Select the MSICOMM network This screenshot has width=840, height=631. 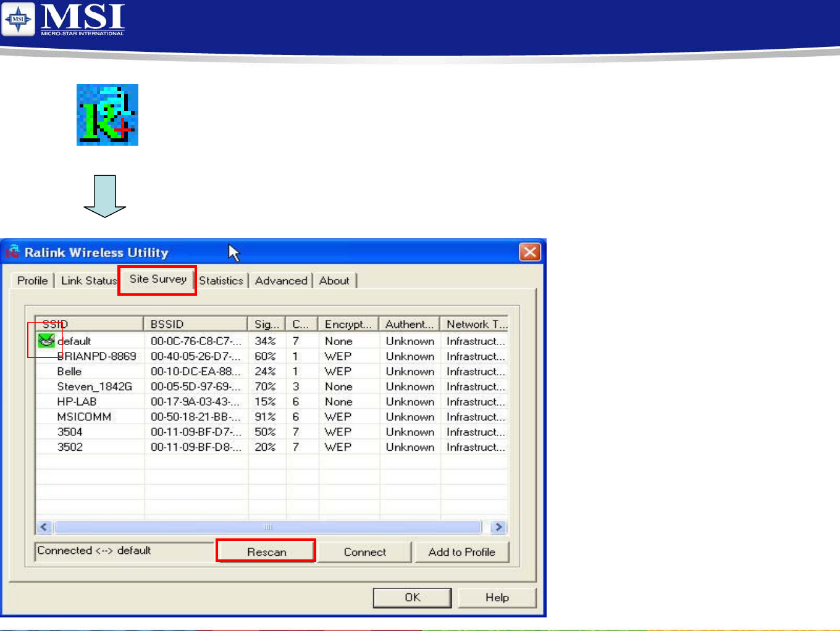coord(272,417)
